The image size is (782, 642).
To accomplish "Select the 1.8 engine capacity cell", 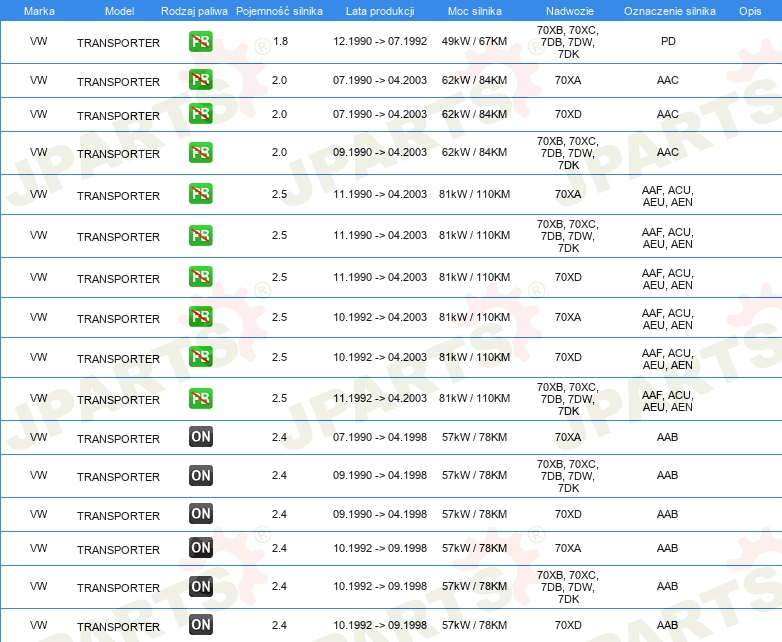I will pyautogui.click(x=281, y=41).
